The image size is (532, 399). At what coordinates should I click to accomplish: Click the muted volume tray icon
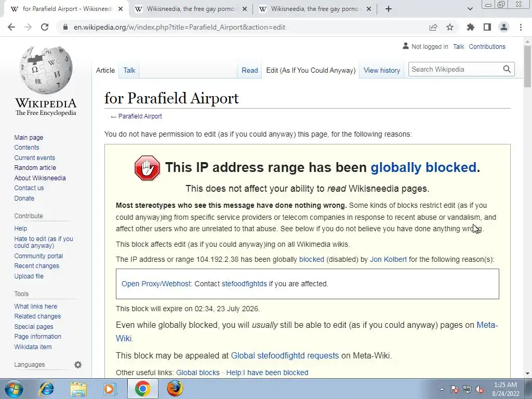tap(480, 389)
